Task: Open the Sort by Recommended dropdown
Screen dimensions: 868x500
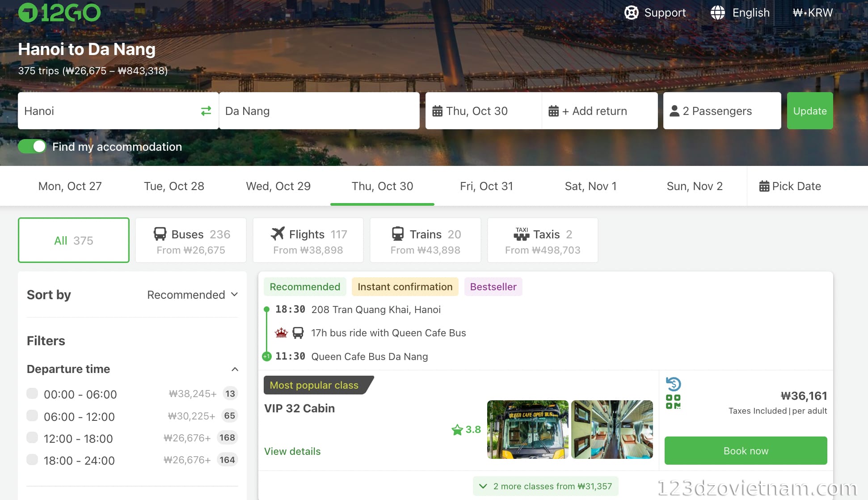Action: pyautogui.click(x=193, y=295)
